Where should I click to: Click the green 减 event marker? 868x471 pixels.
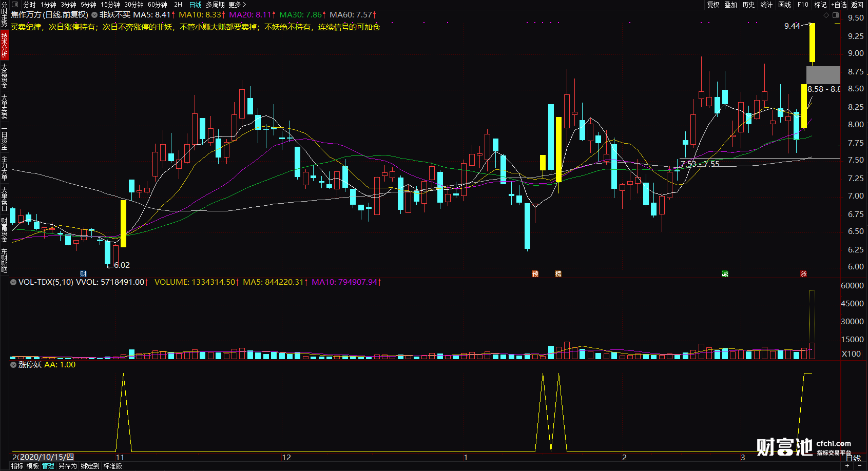[x=725, y=274]
